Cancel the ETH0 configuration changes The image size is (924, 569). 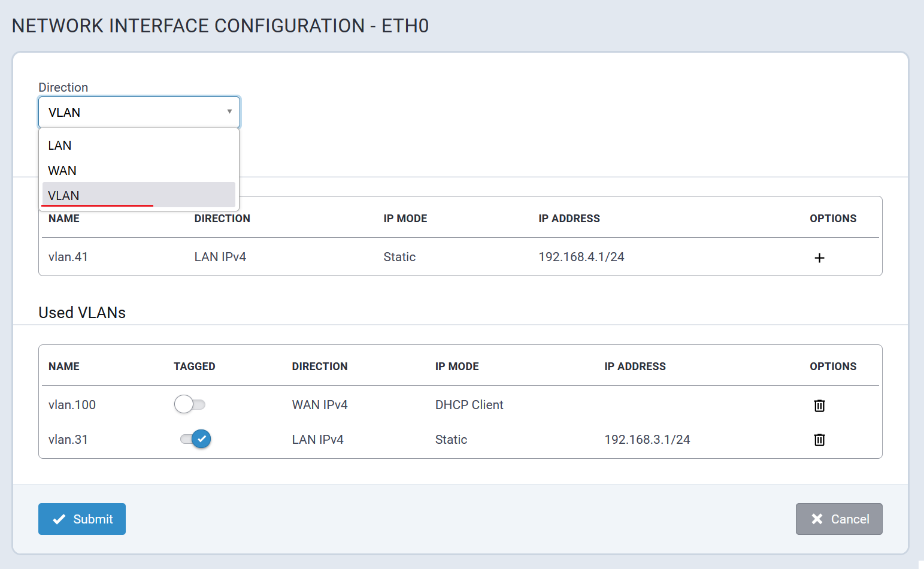coord(838,519)
